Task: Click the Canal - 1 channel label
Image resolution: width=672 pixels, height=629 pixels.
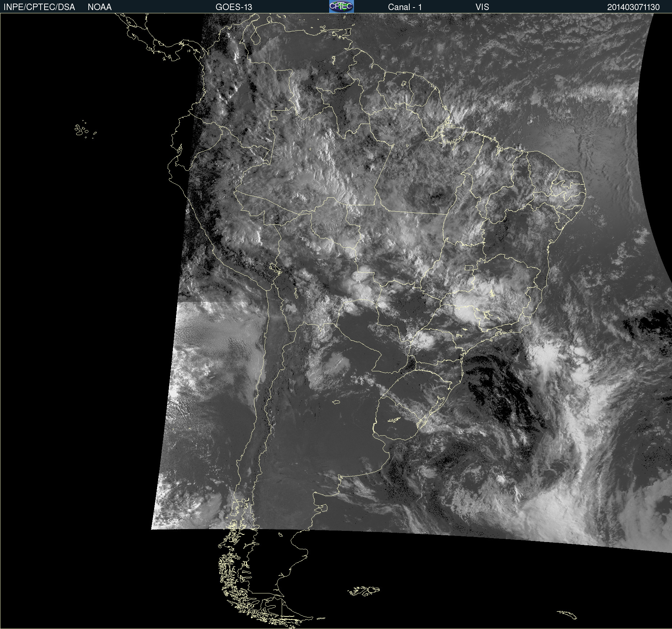Action: click(405, 7)
